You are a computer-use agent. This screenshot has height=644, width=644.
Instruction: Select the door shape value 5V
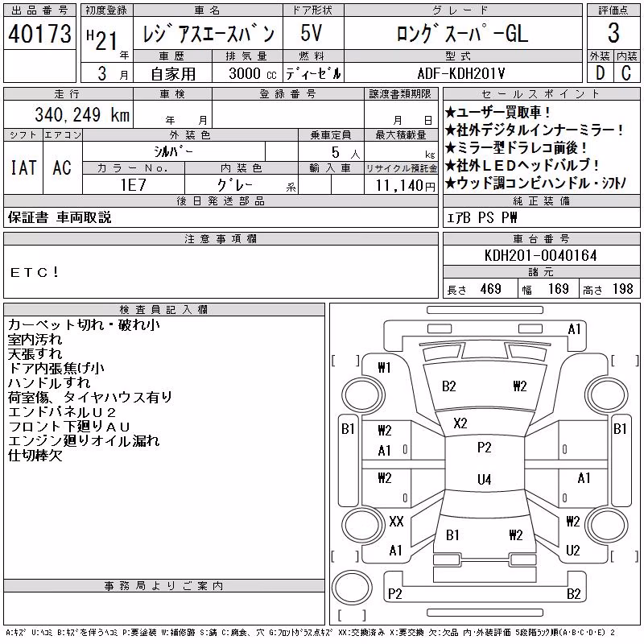pyautogui.click(x=312, y=33)
